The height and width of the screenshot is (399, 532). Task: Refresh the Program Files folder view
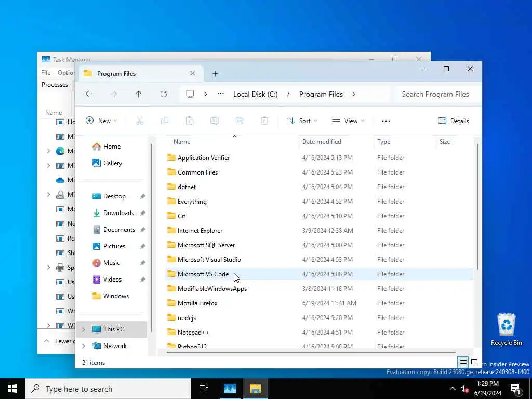pos(164,94)
